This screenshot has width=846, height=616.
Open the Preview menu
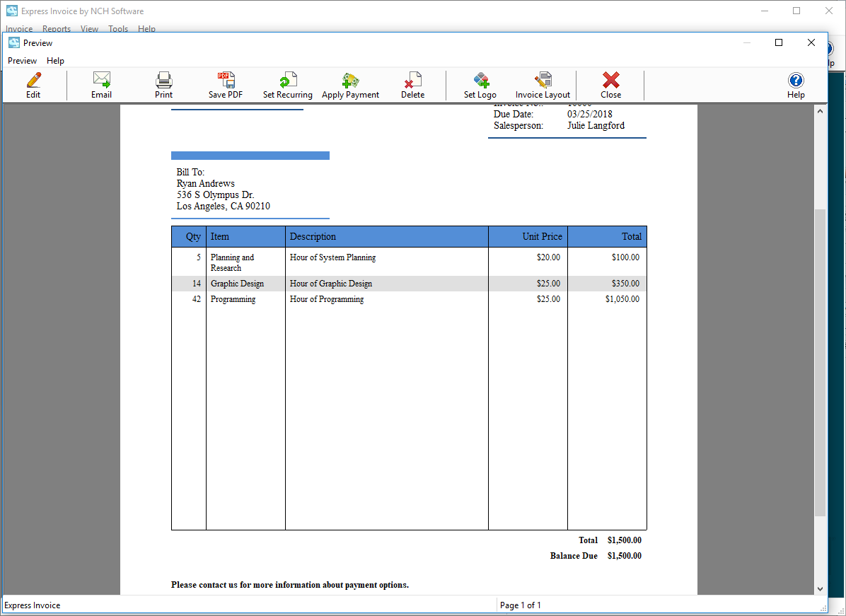[22, 61]
